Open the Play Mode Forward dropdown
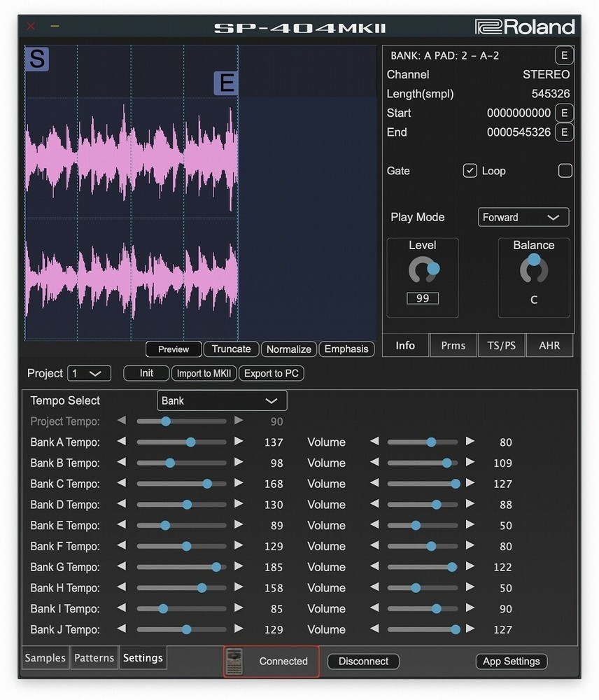This screenshot has height=700, width=599. pos(523,217)
